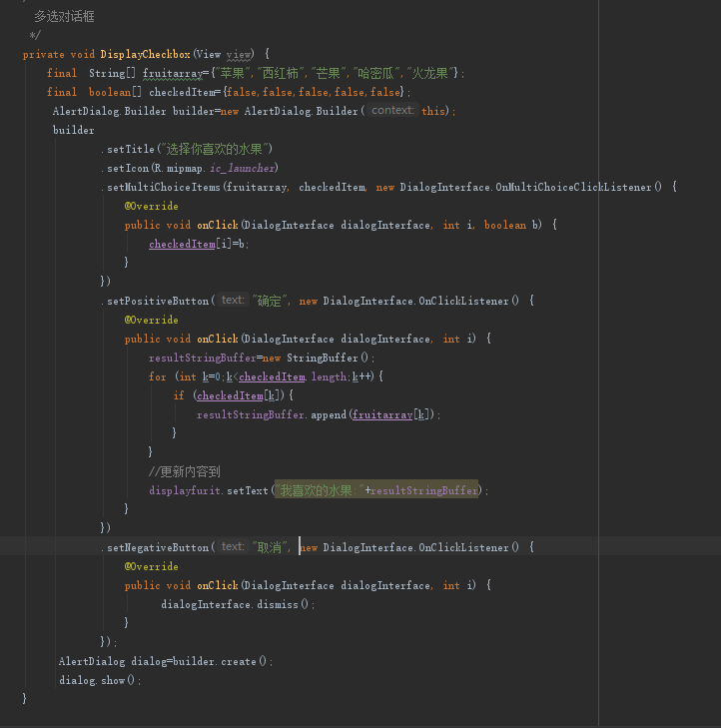Click the 'text:' hint in setPositiveButton
Viewport: 721px width, 728px height.
tap(233, 300)
